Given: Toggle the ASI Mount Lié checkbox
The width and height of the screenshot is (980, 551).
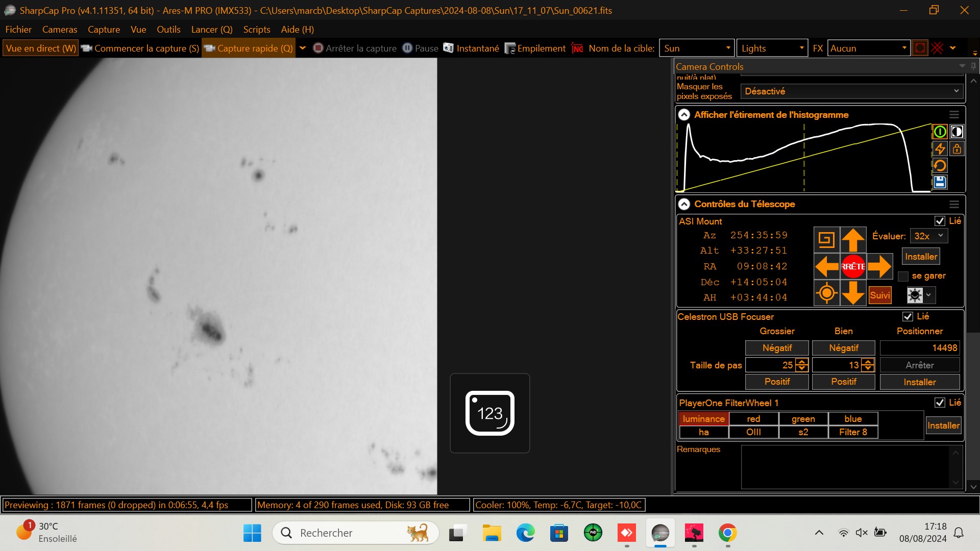Looking at the screenshot, I should 940,221.
